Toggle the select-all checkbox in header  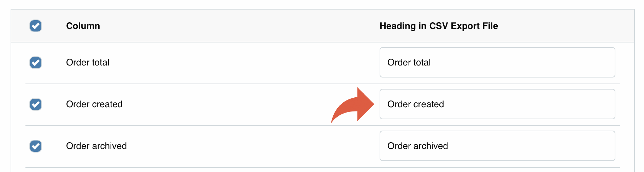click(x=36, y=26)
